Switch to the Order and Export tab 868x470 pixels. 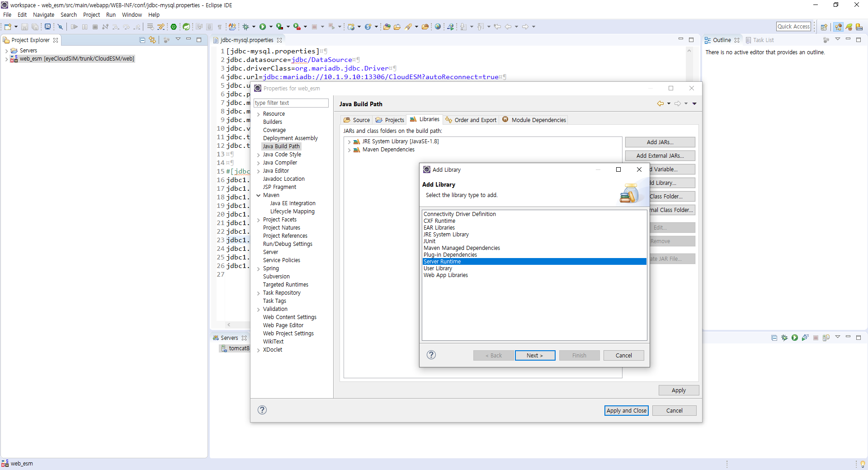[x=471, y=120]
